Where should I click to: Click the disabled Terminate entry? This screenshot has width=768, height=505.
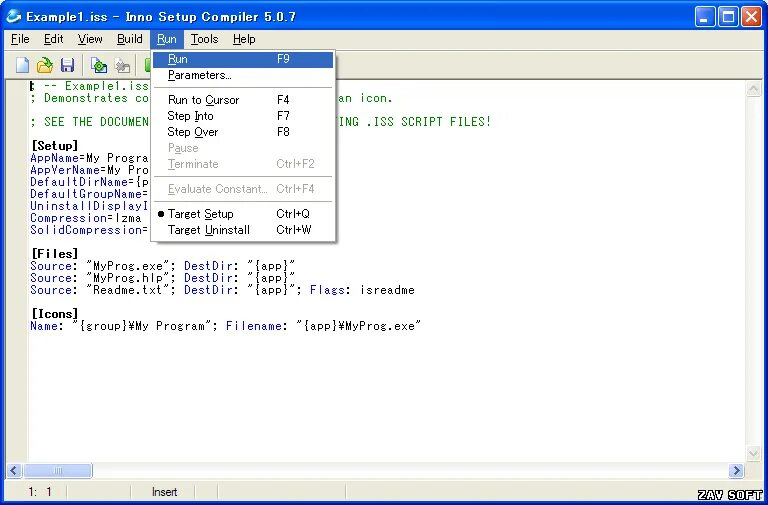[243, 164]
